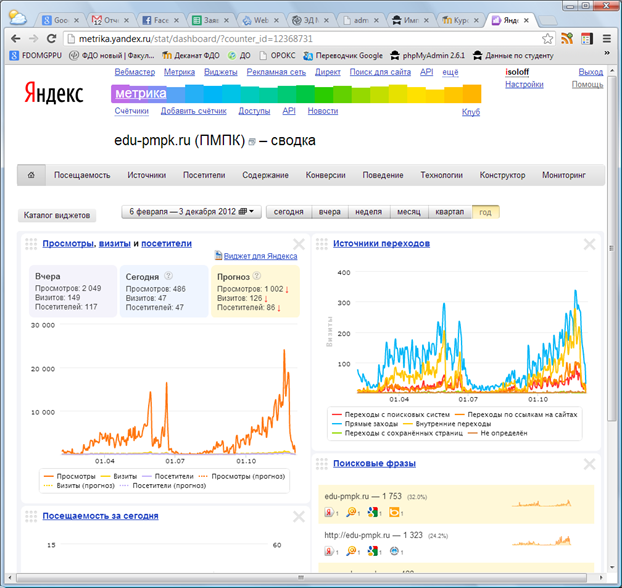Screen dimensions: 622x588
Task: Click the drag handle of Источники переходов widget
Action: coord(322,244)
